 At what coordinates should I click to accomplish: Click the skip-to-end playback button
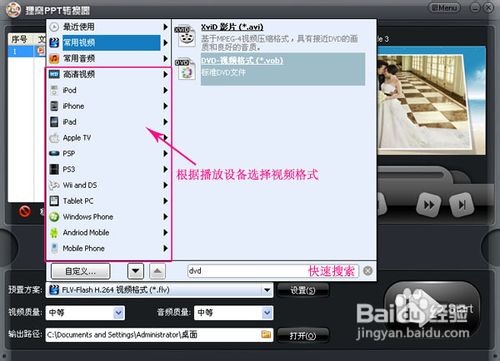[462, 205]
